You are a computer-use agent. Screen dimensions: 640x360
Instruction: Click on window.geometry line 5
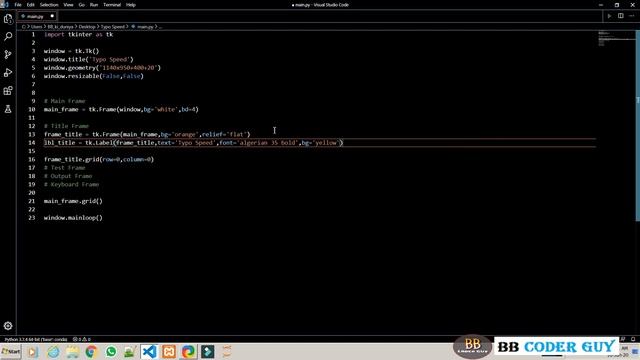click(x=102, y=68)
